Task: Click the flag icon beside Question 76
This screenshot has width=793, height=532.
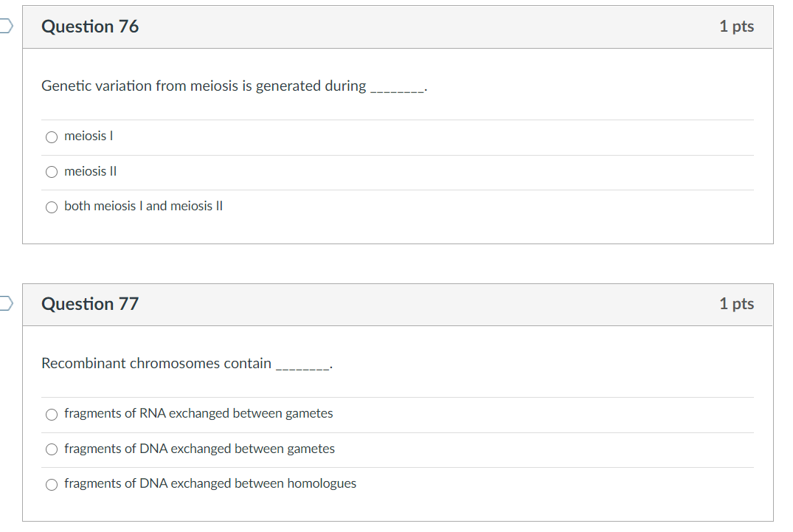Action: [2, 24]
